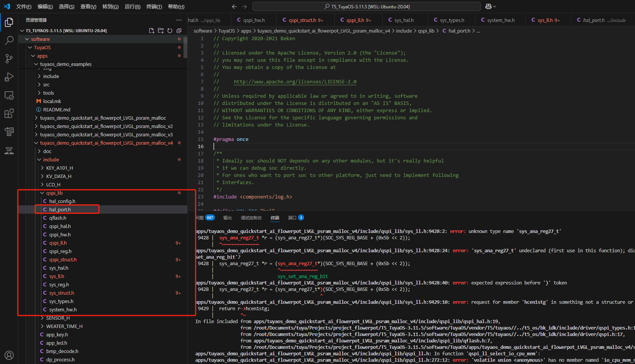Viewport: 635px width, 364px height.
Task: Open the explorer panel more actions menu
Action: 179,20
